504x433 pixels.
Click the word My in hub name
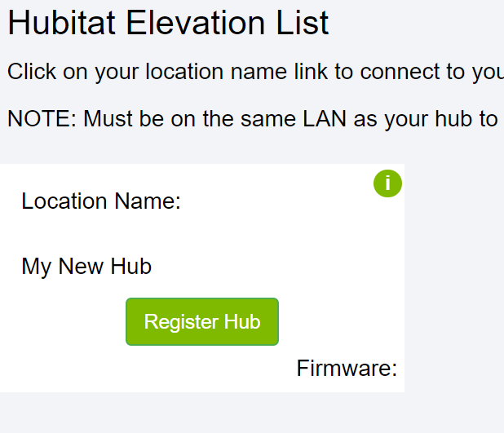point(36,267)
